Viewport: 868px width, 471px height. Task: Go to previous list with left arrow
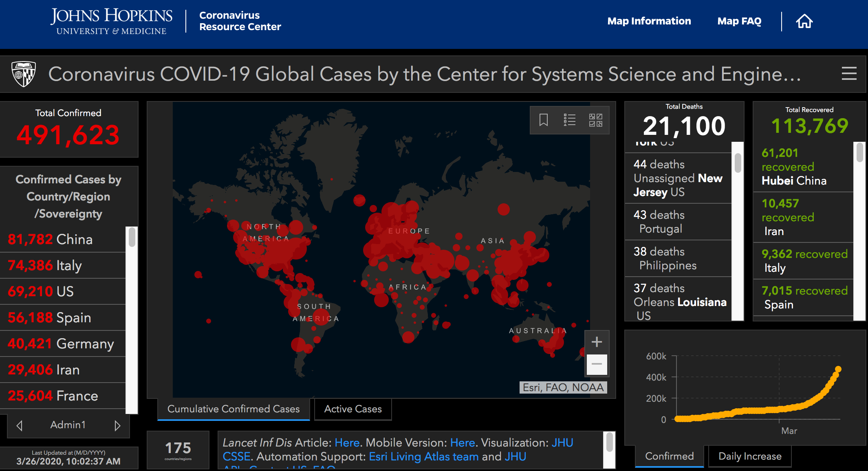(x=19, y=425)
